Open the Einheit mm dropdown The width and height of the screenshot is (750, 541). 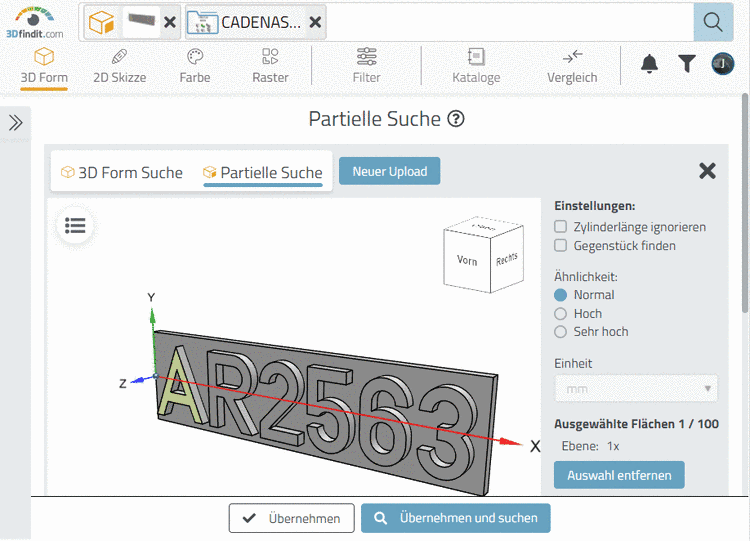(636, 389)
